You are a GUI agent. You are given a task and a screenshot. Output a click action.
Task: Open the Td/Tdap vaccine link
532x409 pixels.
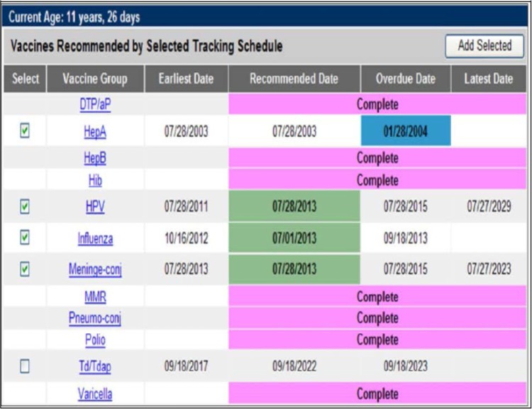pyautogui.click(x=95, y=366)
